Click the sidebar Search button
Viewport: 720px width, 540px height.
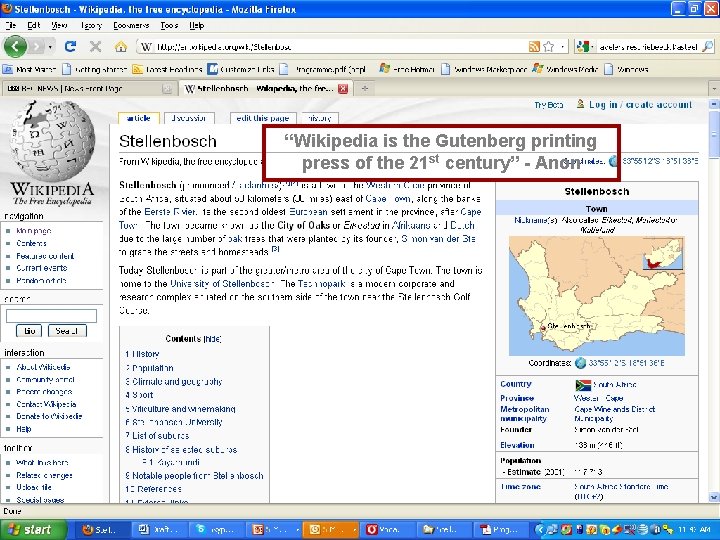[x=67, y=331]
